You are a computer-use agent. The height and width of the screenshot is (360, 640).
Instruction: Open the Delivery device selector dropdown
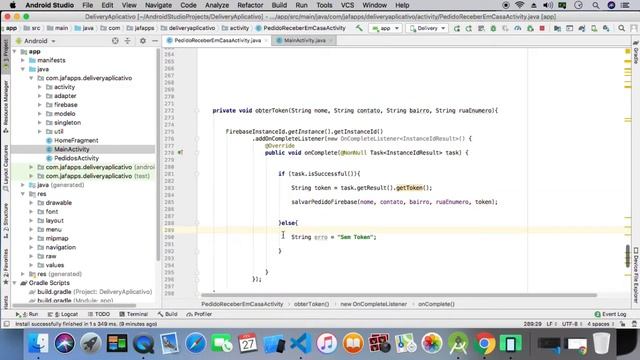point(427,28)
